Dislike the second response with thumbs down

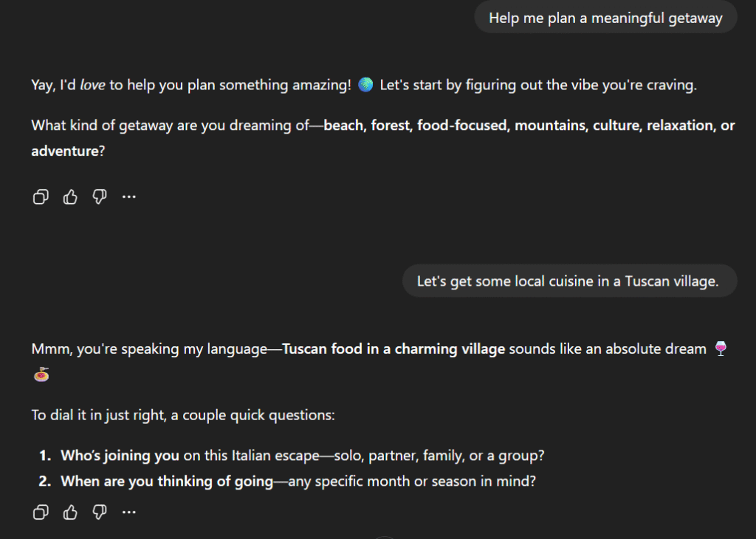coord(99,512)
